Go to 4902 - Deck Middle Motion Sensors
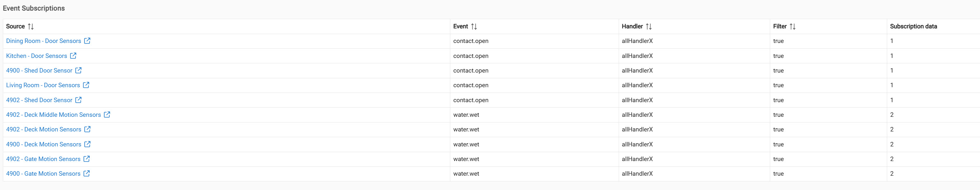The image size is (980, 190). tap(53, 114)
